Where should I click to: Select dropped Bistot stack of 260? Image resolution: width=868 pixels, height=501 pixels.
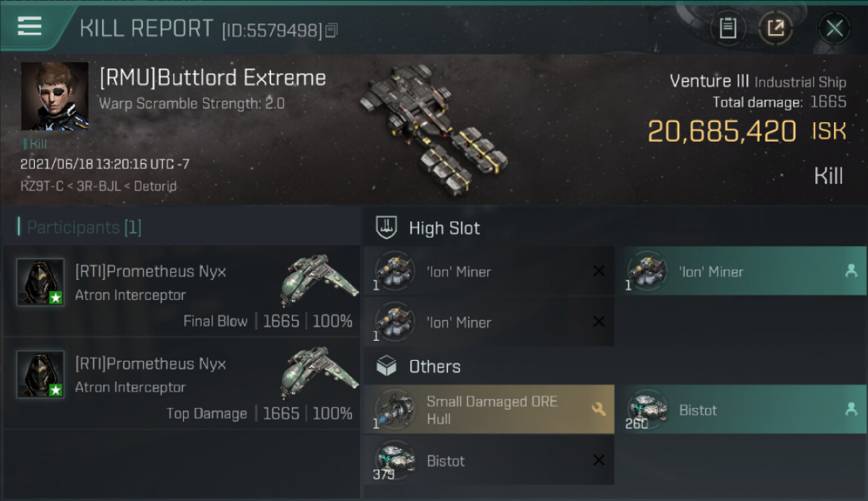[x=740, y=409]
